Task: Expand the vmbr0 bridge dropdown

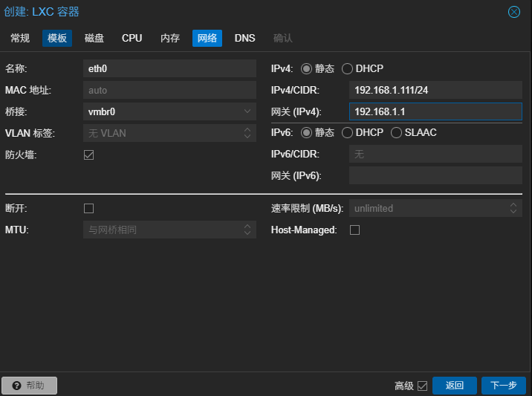Action: (x=247, y=111)
